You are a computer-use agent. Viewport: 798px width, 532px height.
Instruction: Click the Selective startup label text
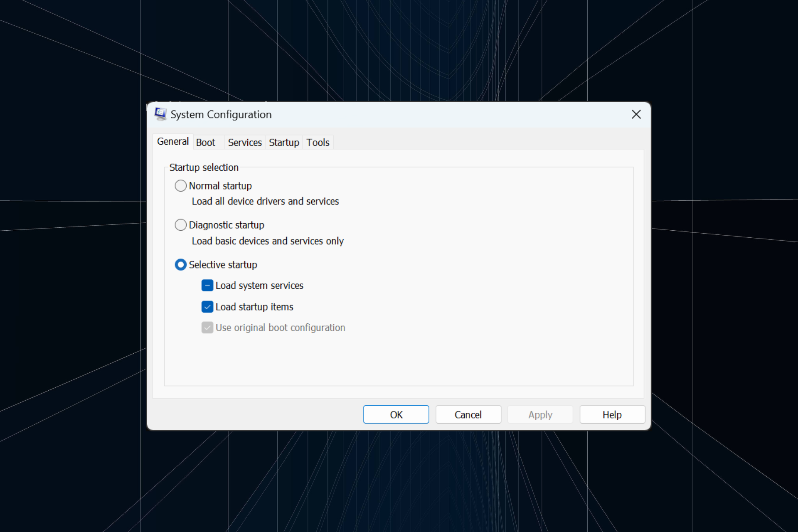pyautogui.click(x=223, y=264)
